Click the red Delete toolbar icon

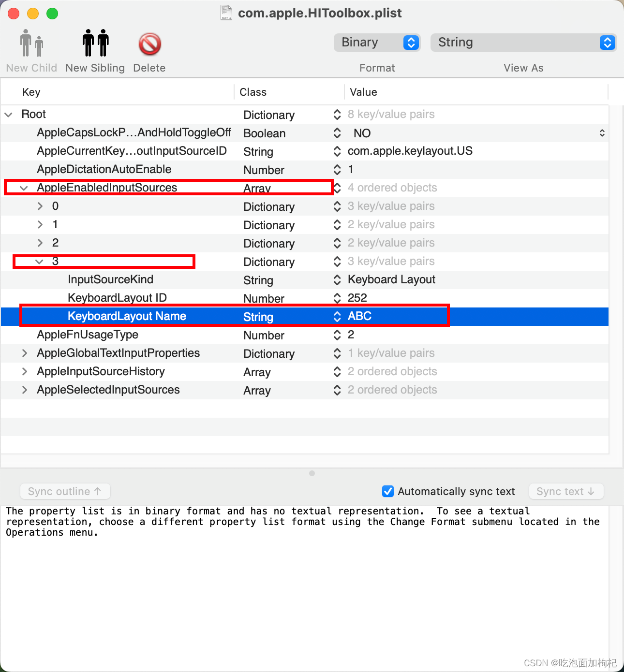[149, 44]
